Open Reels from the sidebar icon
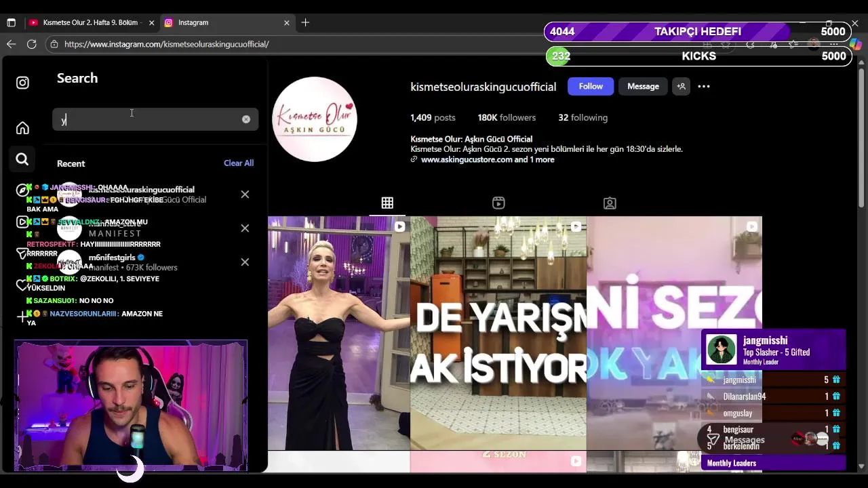The height and width of the screenshot is (488, 868). [22, 222]
